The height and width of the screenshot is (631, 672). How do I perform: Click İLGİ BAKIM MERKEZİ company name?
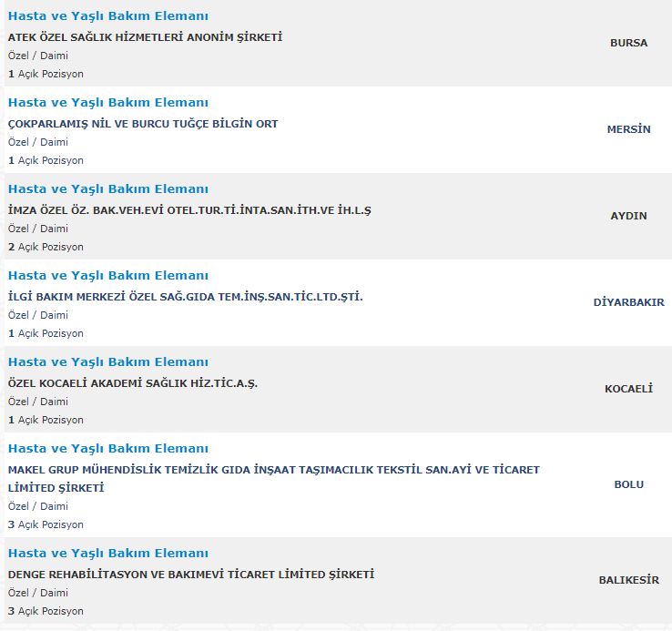coord(186,297)
